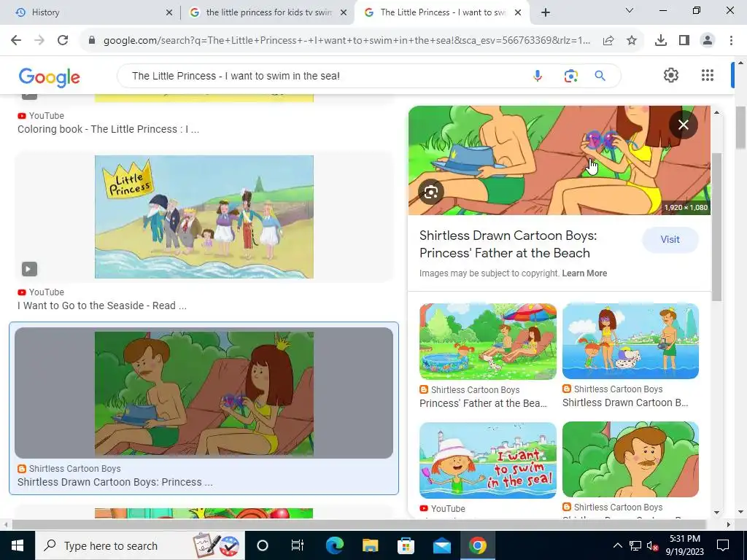Open 'I Want to Go to the Seaside' result

(x=102, y=306)
